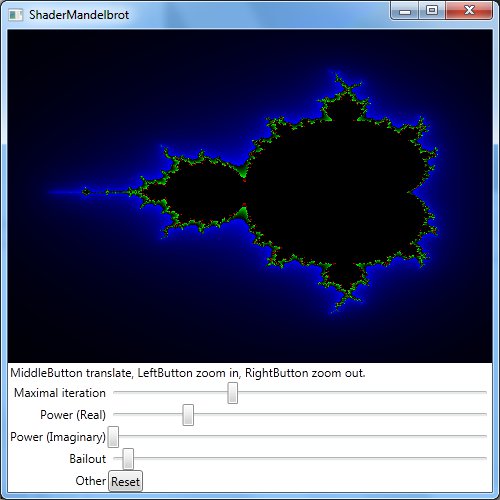
Task: Click the Maximal iteration slider thumb
Action: click(x=233, y=393)
